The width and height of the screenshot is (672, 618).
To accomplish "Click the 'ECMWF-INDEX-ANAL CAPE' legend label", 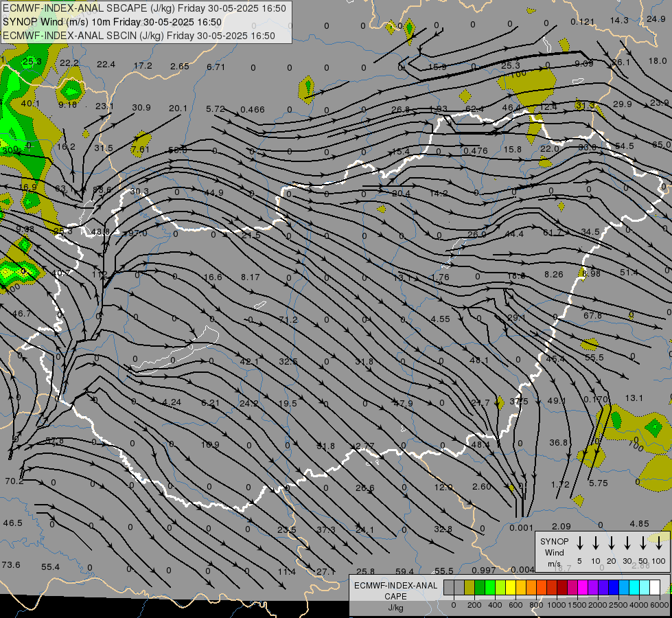I will (x=395, y=591).
